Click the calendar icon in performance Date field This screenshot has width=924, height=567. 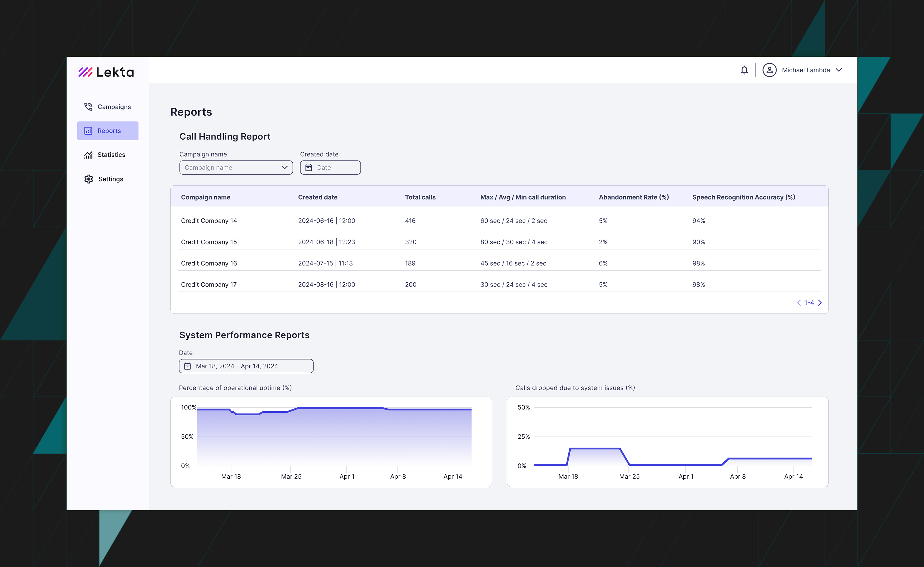(x=187, y=366)
